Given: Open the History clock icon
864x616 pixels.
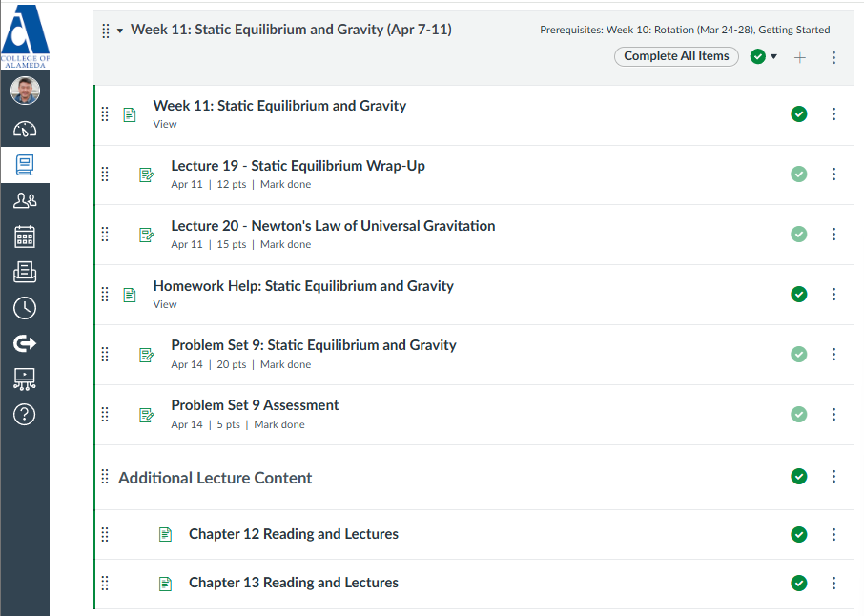Looking at the screenshot, I should (x=25, y=308).
